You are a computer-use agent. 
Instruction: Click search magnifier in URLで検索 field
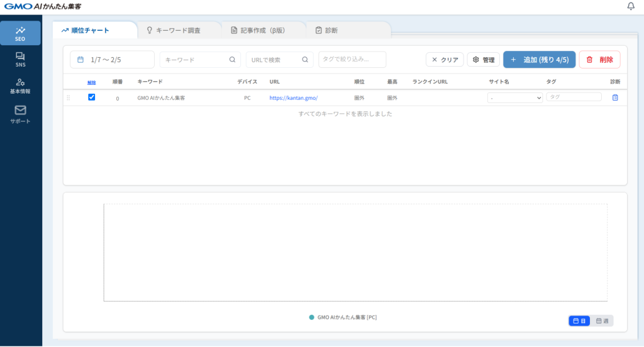tap(305, 60)
